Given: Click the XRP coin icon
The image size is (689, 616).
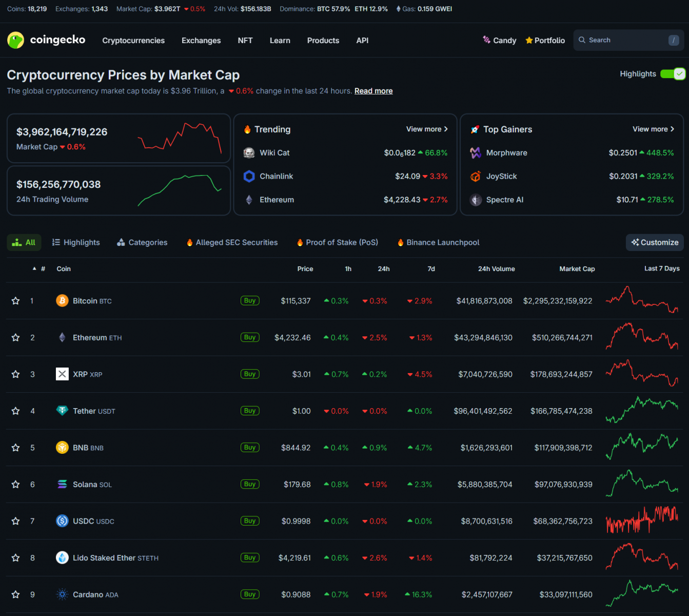Looking at the screenshot, I should [62, 374].
